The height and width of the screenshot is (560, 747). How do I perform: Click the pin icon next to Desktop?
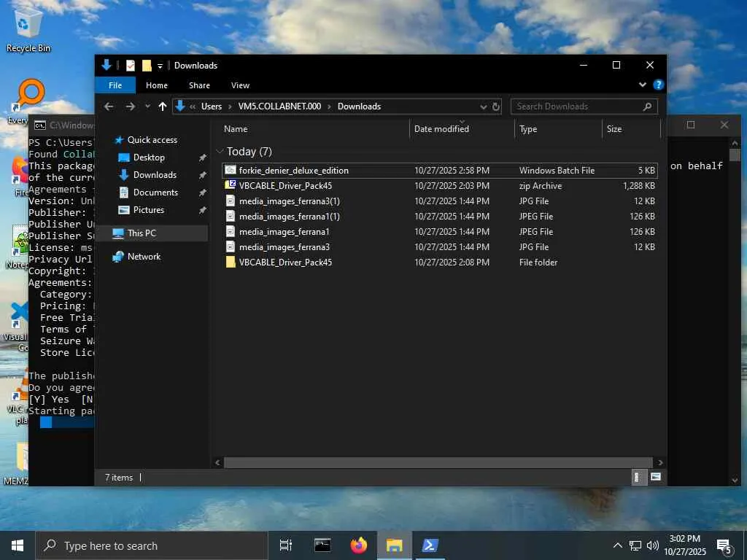click(x=202, y=157)
